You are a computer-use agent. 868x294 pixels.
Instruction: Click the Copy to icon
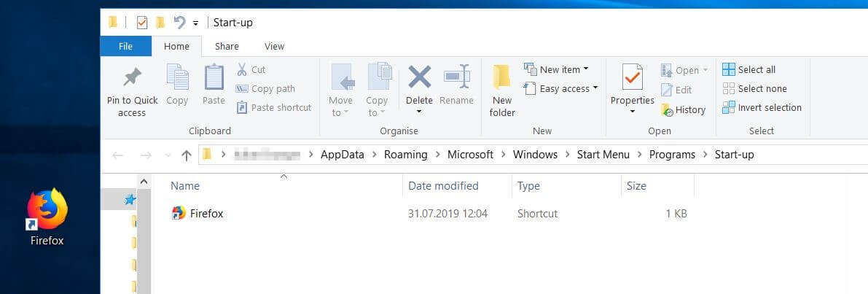point(380,77)
